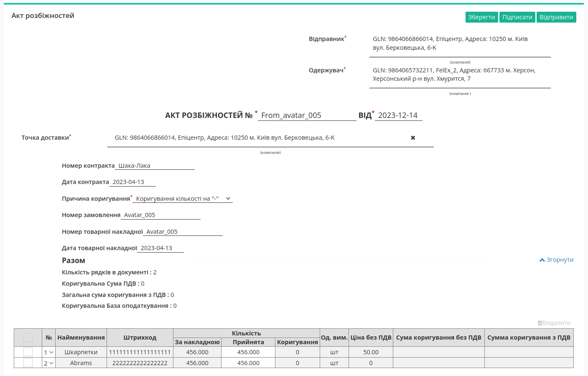Tick the checkbox for the Abrams row

[x=28, y=363]
